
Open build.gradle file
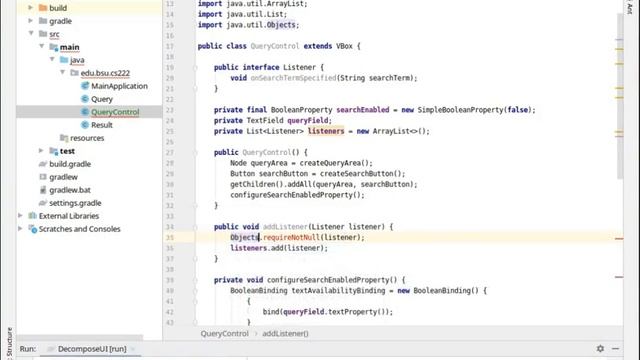coord(70,164)
